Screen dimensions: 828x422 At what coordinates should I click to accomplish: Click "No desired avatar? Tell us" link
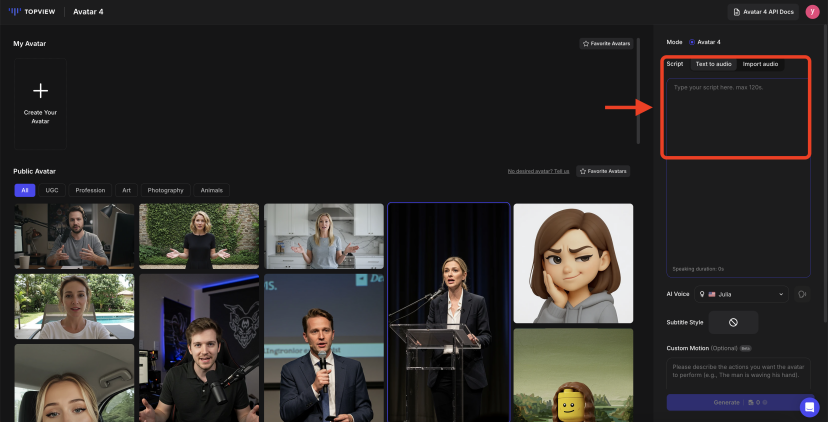(538, 171)
